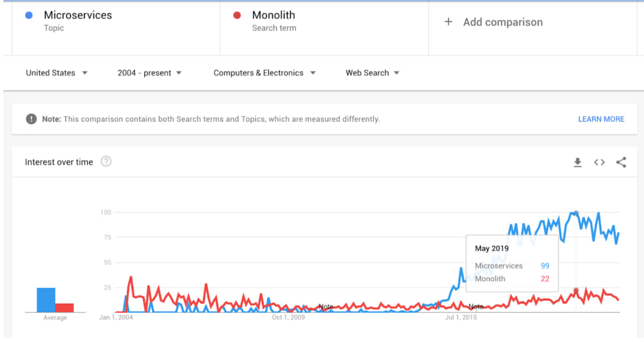Open the Computers & Electronics category dropdown

pos(265,73)
